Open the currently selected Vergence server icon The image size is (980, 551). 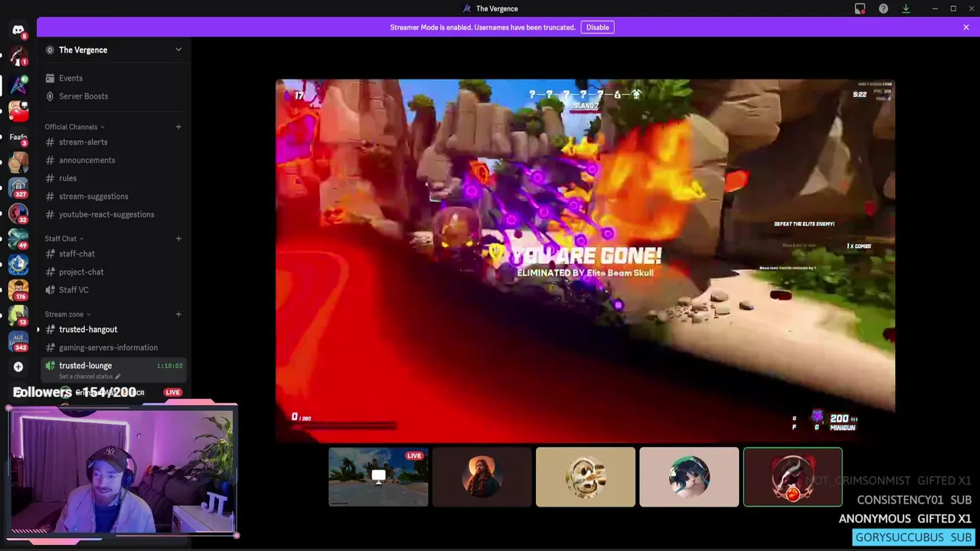[18, 85]
